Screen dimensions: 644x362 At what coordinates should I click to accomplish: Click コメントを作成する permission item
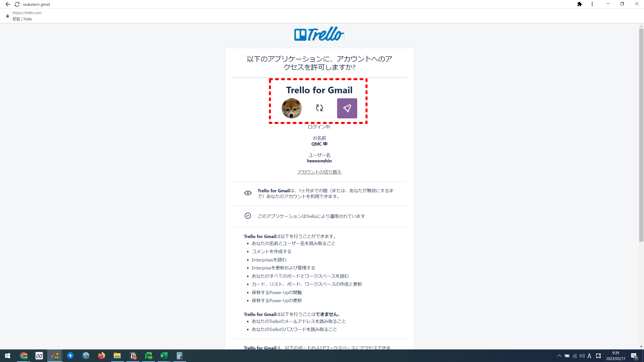(x=271, y=252)
